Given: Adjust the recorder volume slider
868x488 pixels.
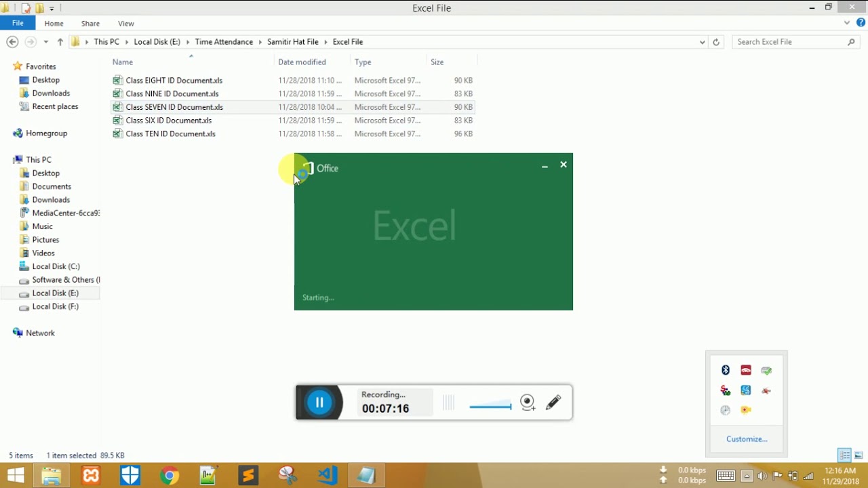Looking at the screenshot, I should click(x=490, y=406).
